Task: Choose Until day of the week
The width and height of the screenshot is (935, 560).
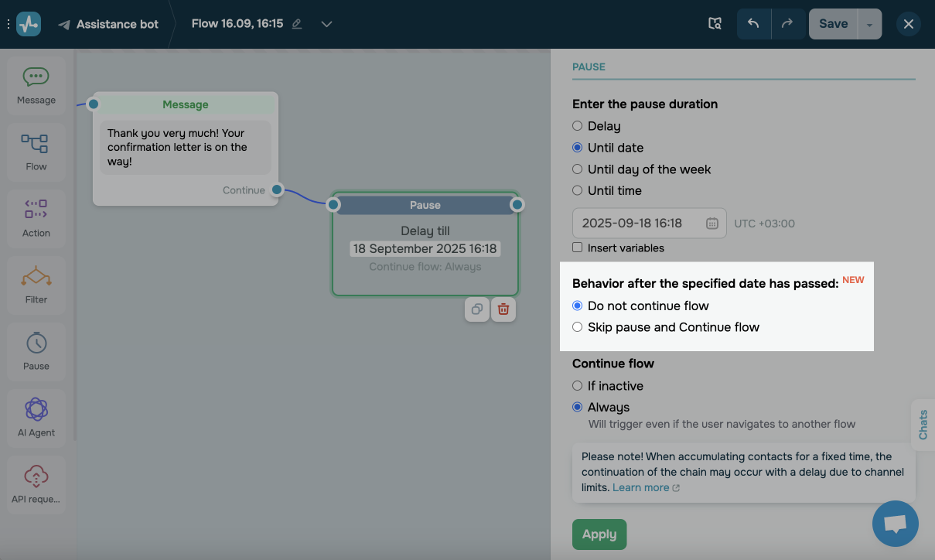Action: pyautogui.click(x=577, y=169)
